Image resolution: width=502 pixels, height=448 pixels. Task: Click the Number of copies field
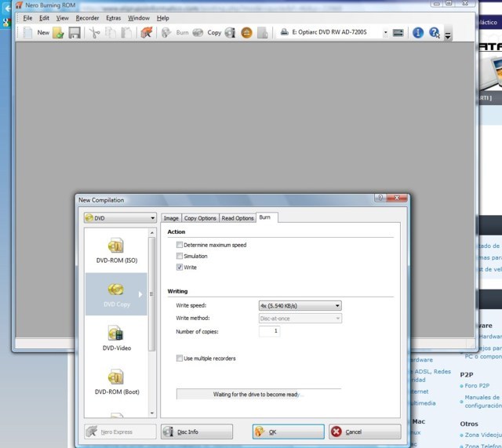[x=269, y=331]
